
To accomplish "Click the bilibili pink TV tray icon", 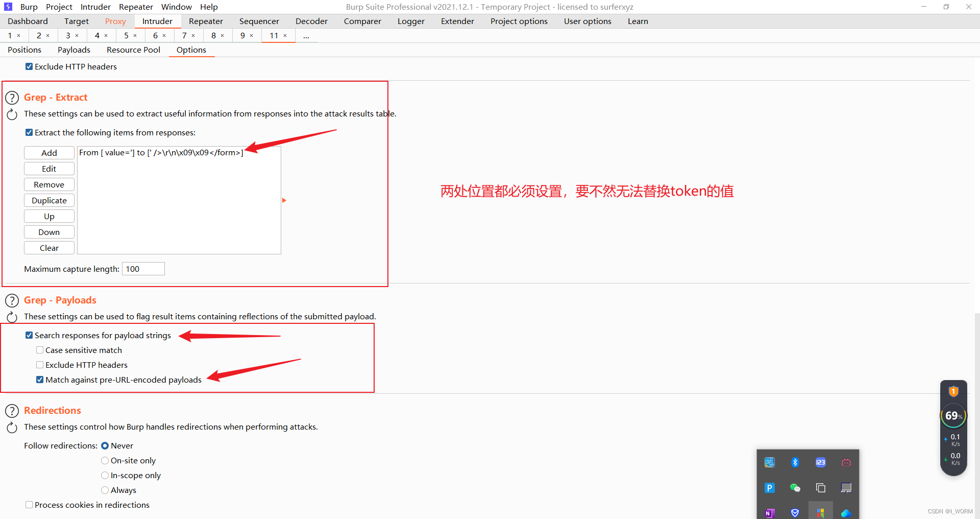I will pyautogui.click(x=846, y=462).
